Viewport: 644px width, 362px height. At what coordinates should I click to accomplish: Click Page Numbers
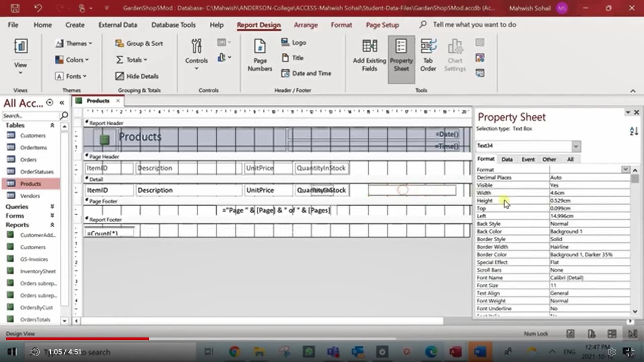click(x=260, y=56)
